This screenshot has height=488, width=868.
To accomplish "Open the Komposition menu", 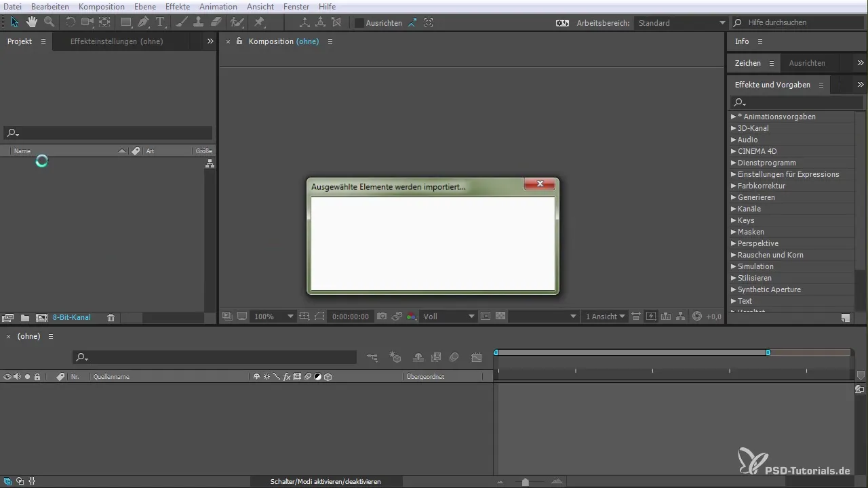I will [x=102, y=6].
